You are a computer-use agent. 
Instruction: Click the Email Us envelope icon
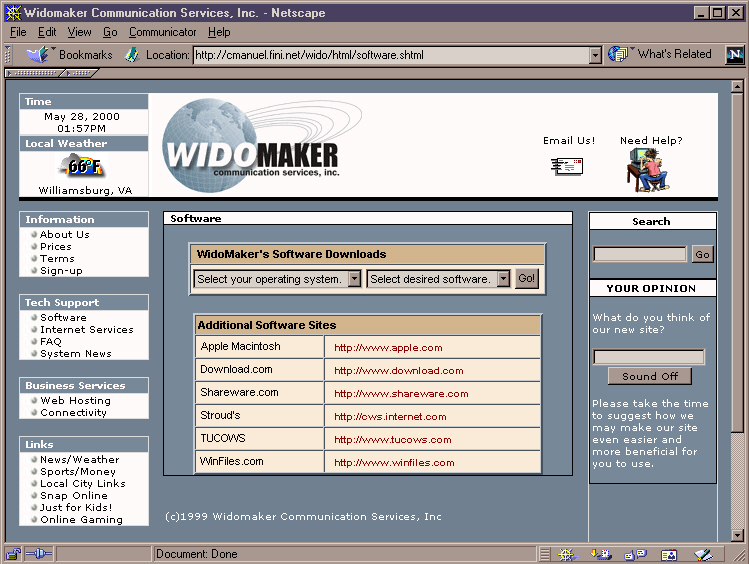click(x=567, y=166)
